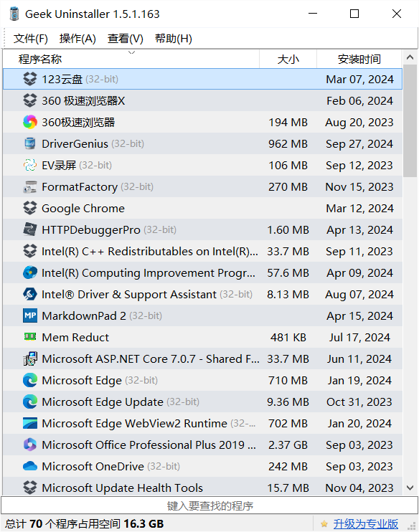Screen dimensions: 419x532
Task: Select the DriverGenius program name
Action: click(75, 144)
